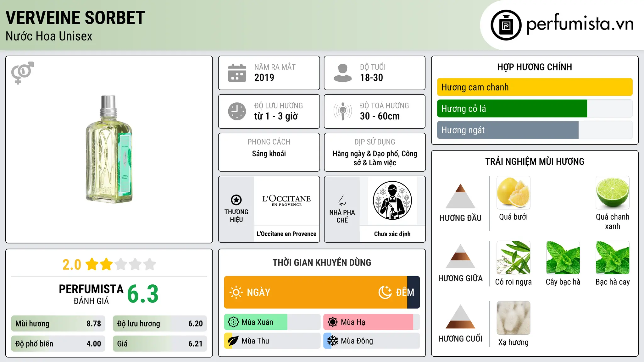
Task: Click the sillage icon beside Độ toả hương
Action: point(343,111)
